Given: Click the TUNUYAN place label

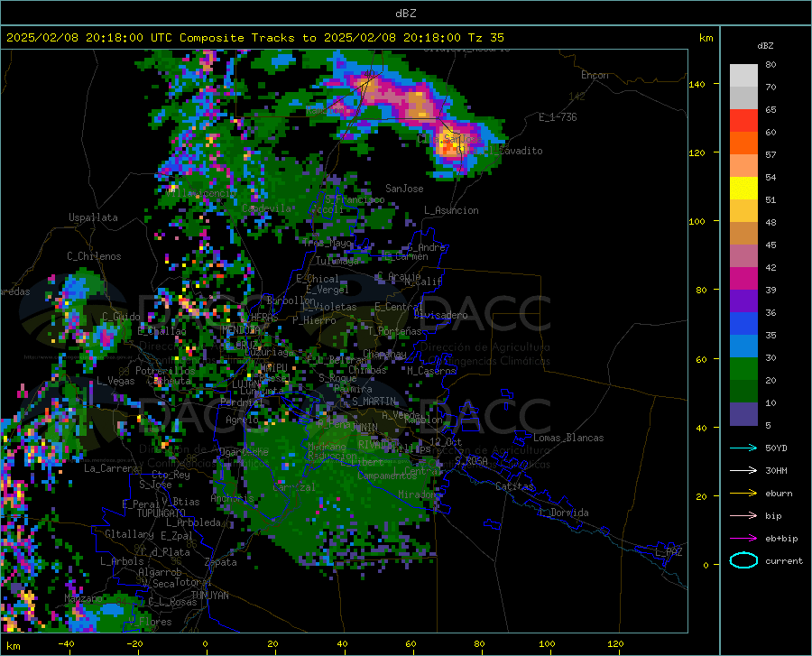Looking at the screenshot, I should click(x=209, y=596).
